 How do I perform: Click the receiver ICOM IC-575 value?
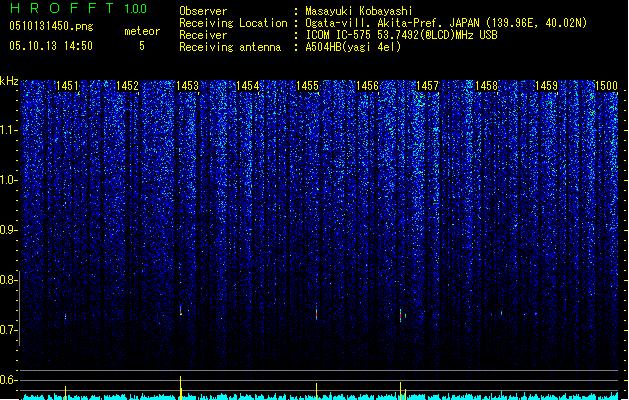pyautogui.click(x=401, y=35)
